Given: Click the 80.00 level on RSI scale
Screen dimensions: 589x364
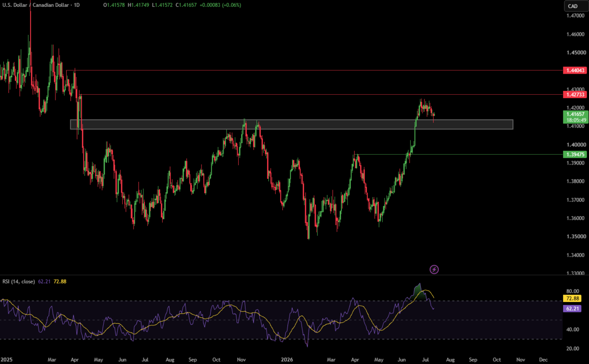Looking at the screenshot, I should pos(572,291).
